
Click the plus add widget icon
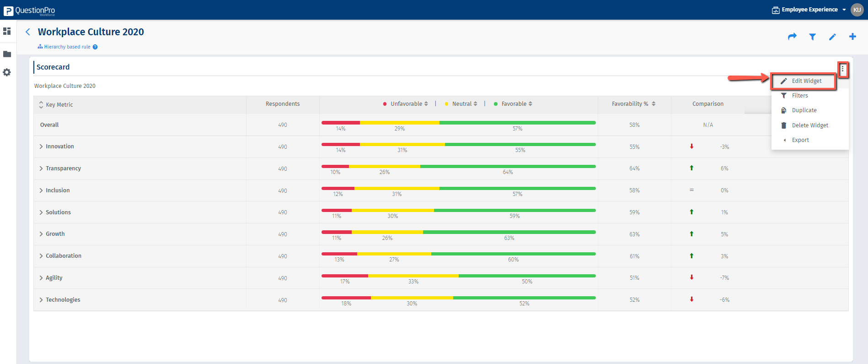852,37
